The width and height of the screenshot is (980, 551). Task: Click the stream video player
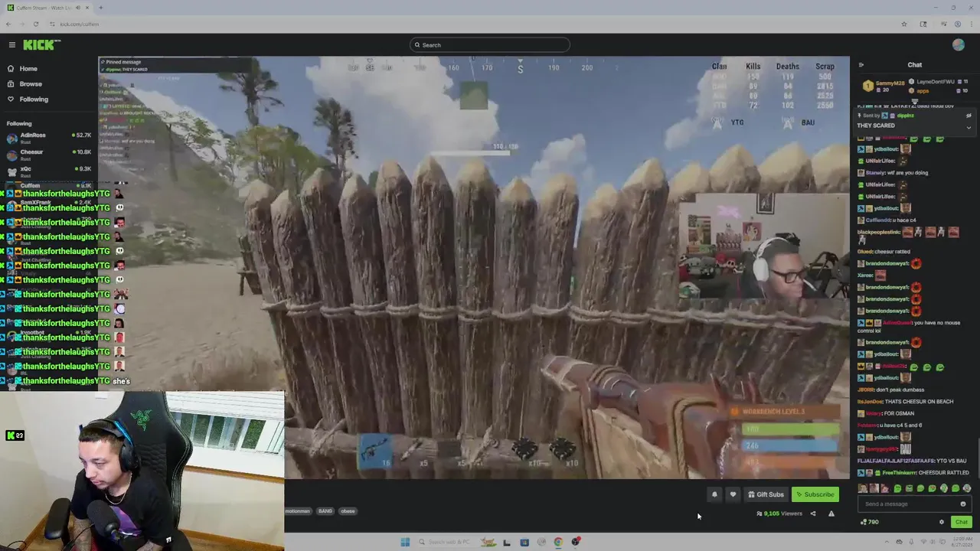[x=474, y=267]
